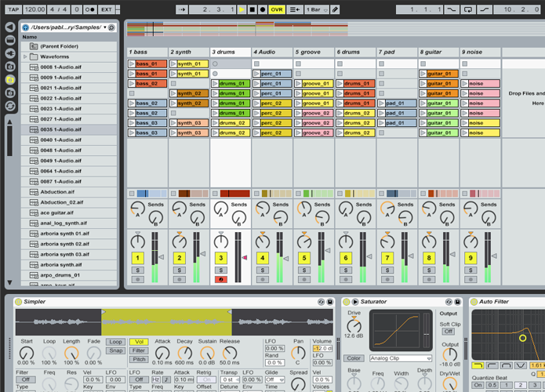Select the Simpler Vol envelope tab
545x392 pixels.
[x=139, y=342]
